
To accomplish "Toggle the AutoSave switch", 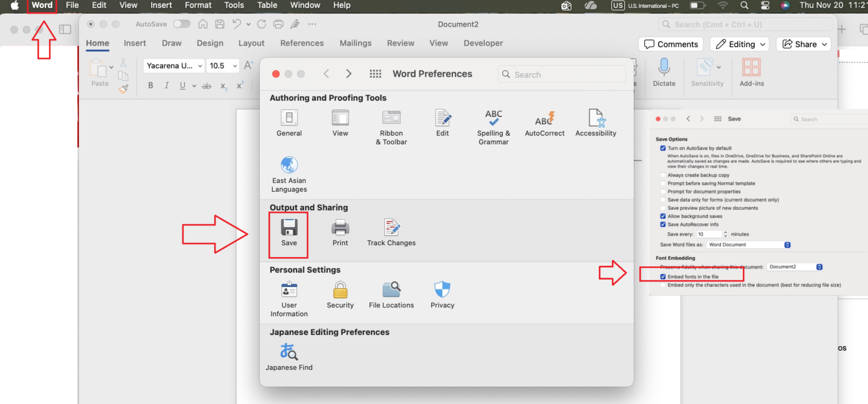I will tap(182, 24).
